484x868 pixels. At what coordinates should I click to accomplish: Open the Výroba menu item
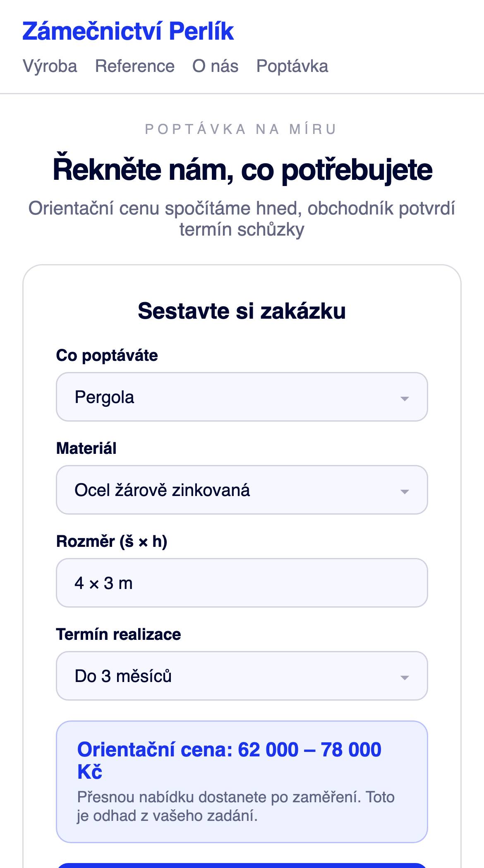coord(50,66)
